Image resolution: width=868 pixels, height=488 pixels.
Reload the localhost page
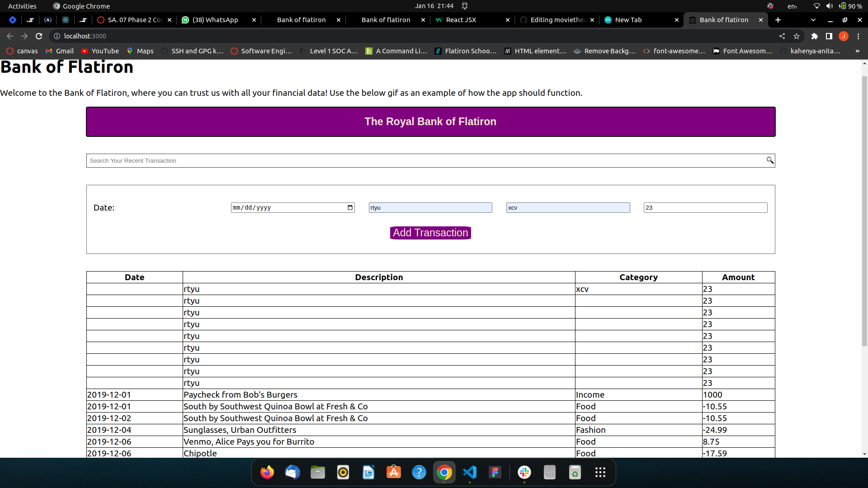(x=39, y=36)
